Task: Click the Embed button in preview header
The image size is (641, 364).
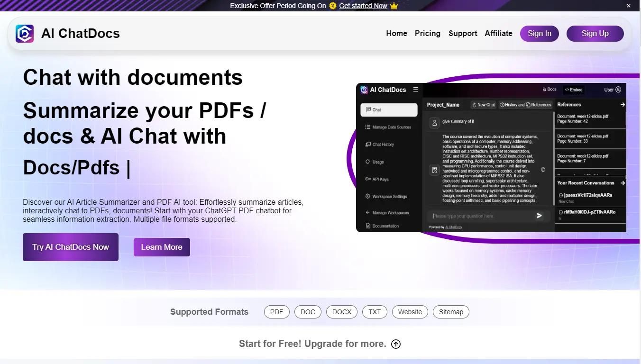Action: pos(573,90)
